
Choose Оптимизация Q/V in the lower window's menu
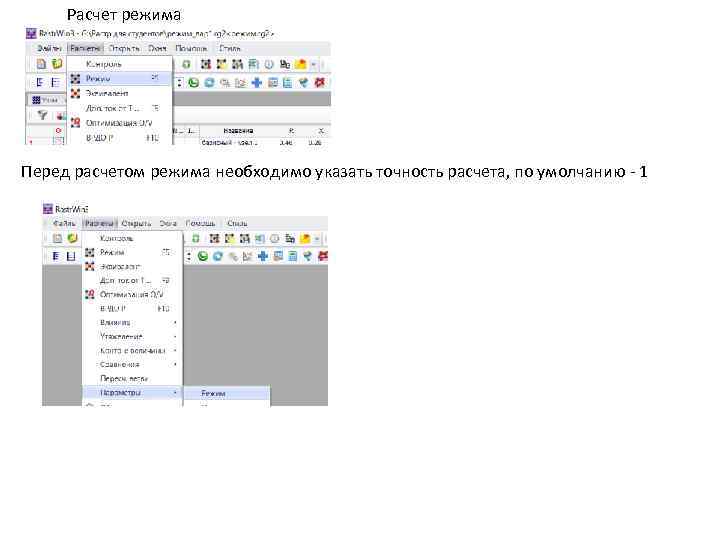tap(131, 294)
